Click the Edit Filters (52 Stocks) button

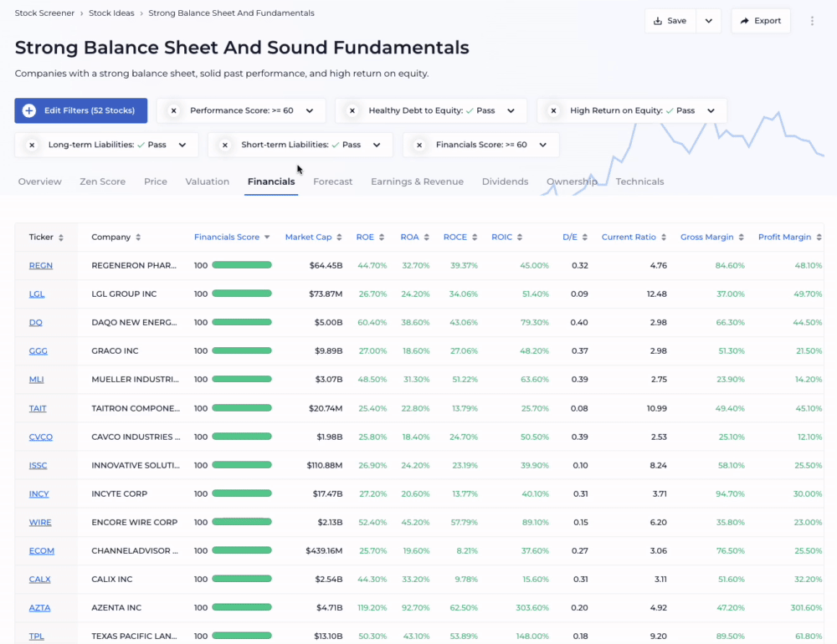pyautogui.click(x=81, y=110)
